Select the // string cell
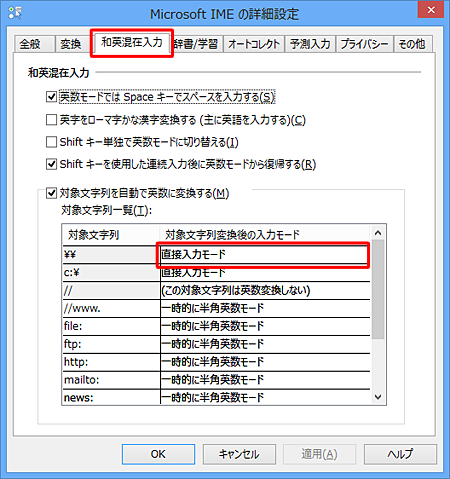Screen dimensions: 450x479 (111, 291)
